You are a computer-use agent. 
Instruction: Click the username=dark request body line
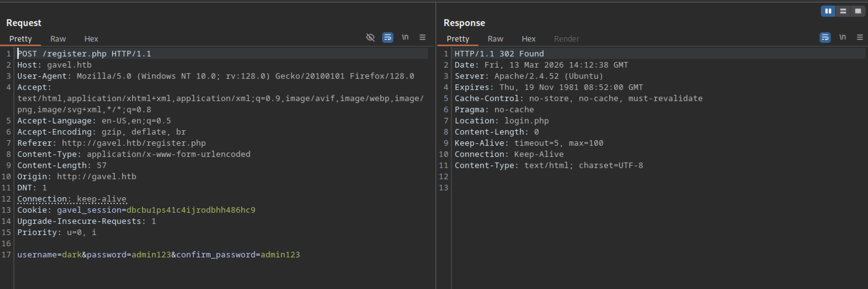(158, 254)
